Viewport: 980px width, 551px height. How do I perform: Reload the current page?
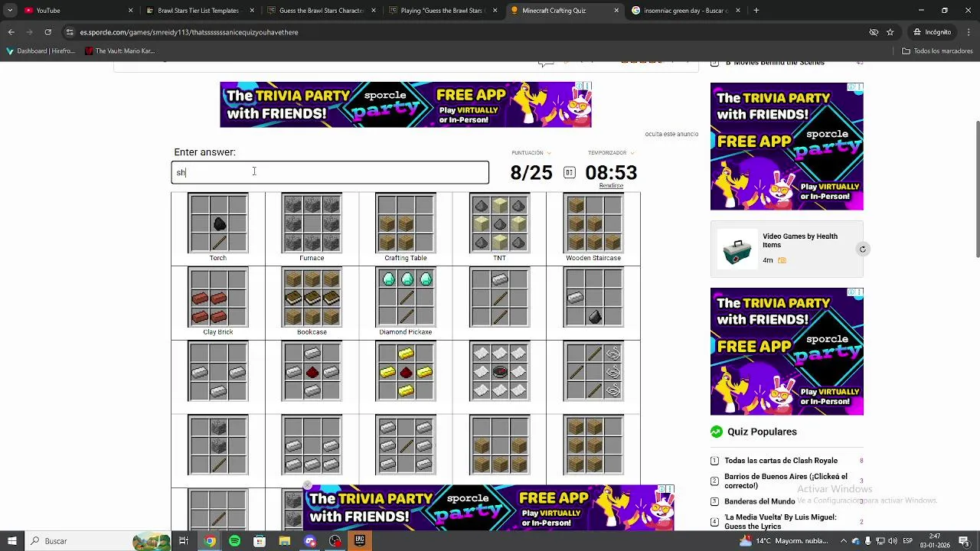pos(47,32)
